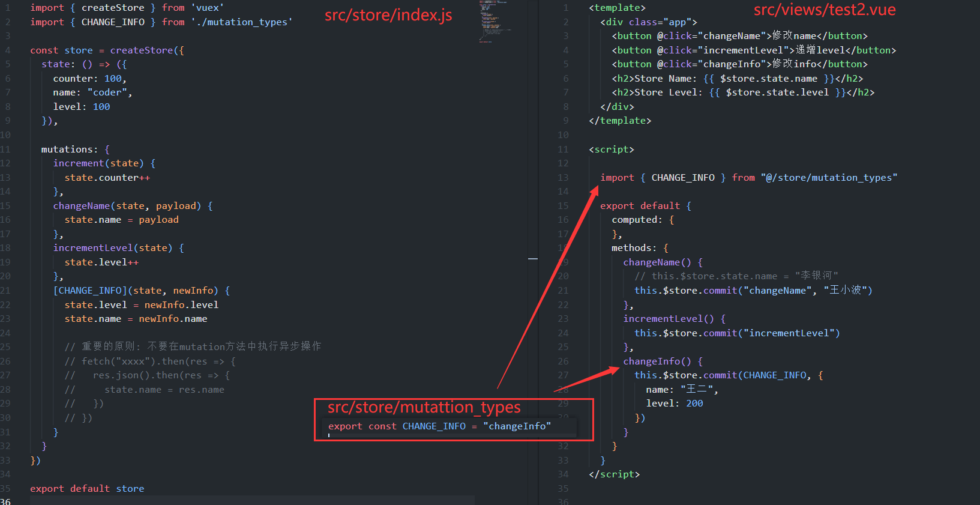
Task: Click 'state.level = newInfo.level' line
Action: [x=142, y=305]
